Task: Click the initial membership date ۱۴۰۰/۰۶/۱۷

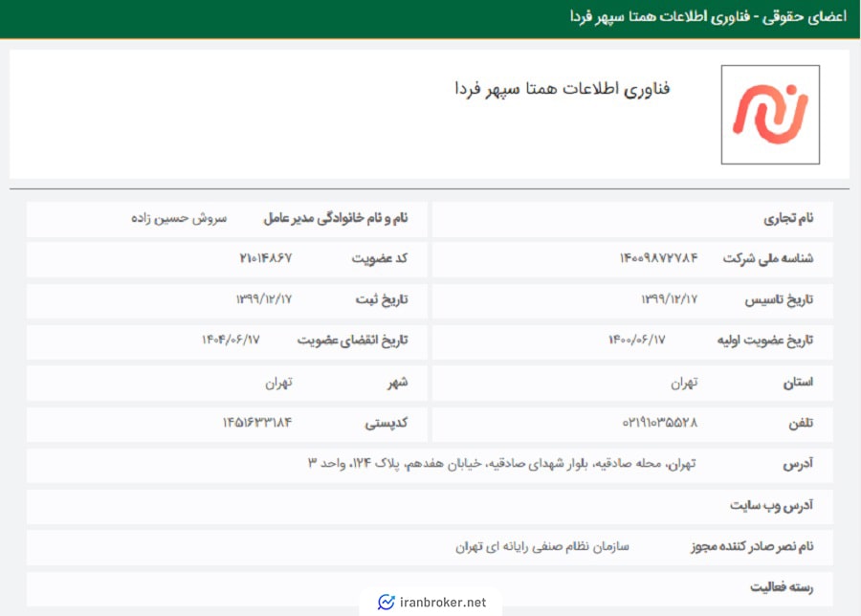Action: point(637,340)
